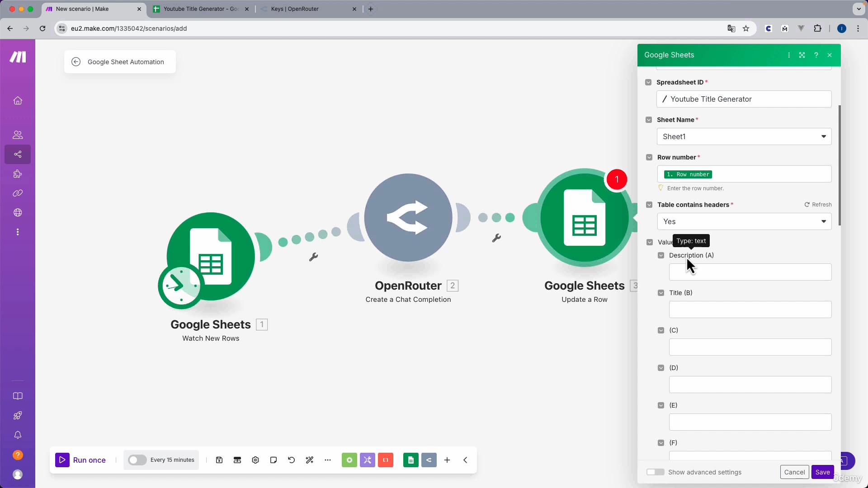
Task: Click Refresh next to Table contains headers
Action: point(818,205)
